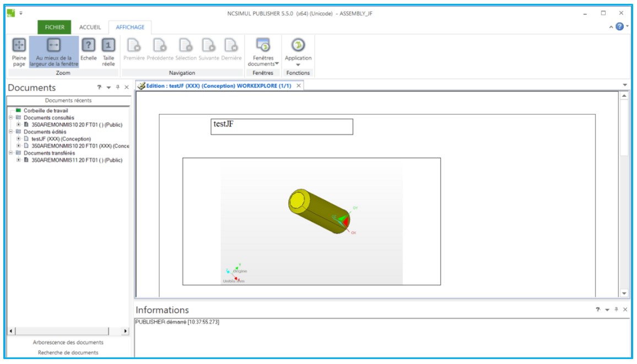Switch to Arborescence des documents

pos(68,343)
